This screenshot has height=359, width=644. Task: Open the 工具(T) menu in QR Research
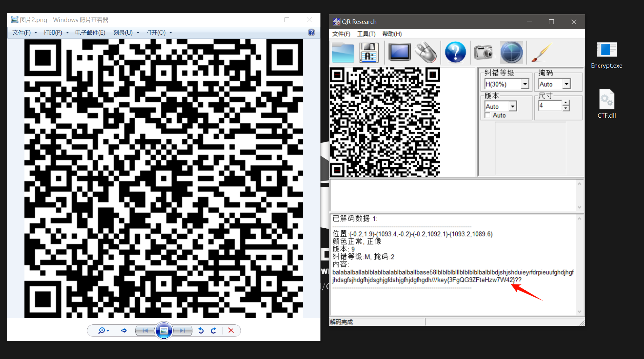pos(366,34)
